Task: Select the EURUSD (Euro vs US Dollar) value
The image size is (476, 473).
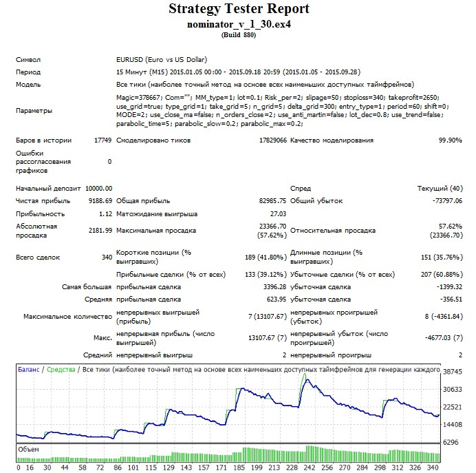Action: pos(162,59)
